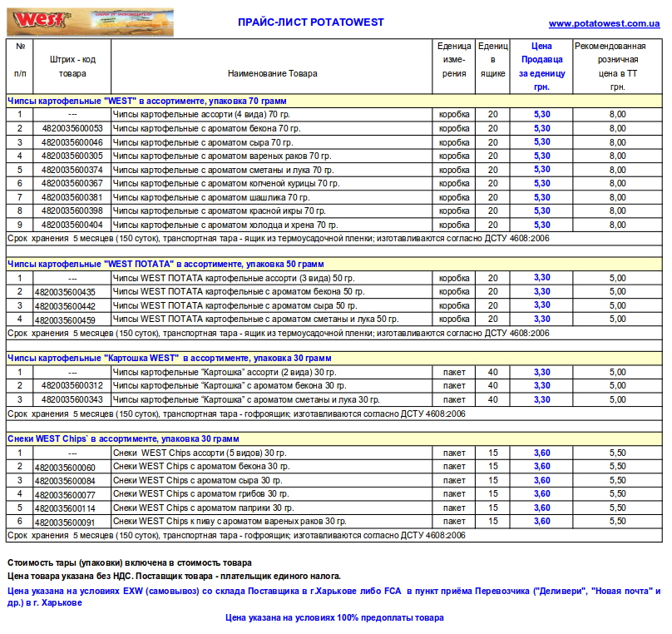Screen dimensions: 672x634
Task: Select "Снеки WEST Chips с ароматом паприки 30 гр."
Action: point(204,508)
